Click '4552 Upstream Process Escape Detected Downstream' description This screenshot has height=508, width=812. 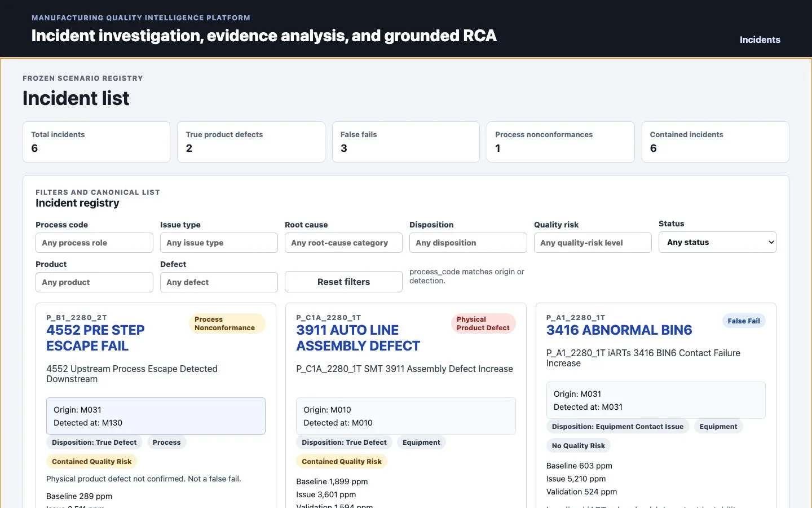click(x=132, y=374)
